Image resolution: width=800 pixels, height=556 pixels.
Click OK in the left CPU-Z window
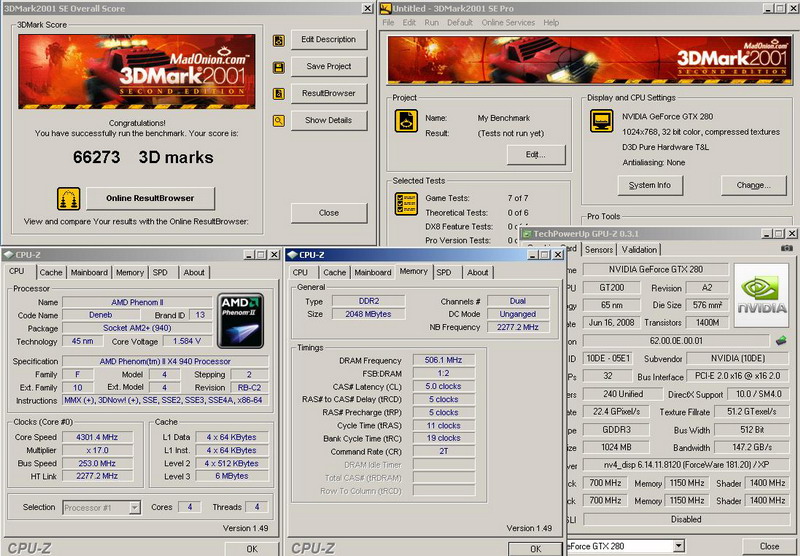click(x=252, y=549)
